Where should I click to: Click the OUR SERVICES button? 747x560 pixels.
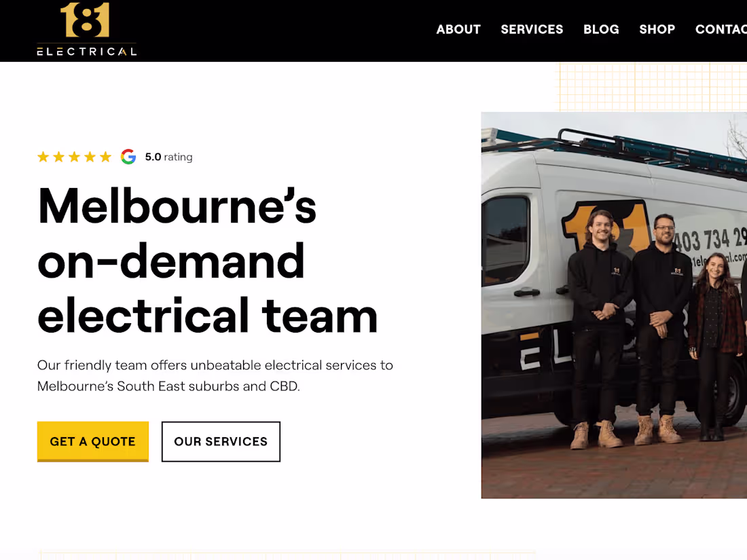221,441
